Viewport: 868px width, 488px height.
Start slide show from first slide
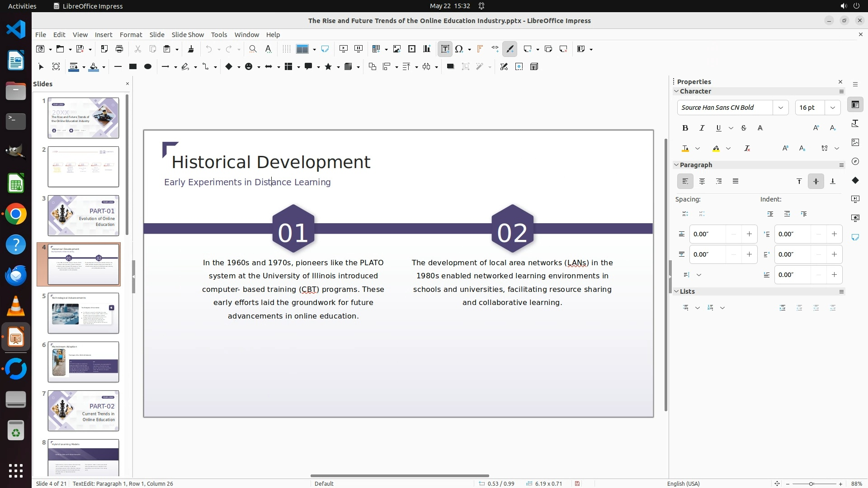pyautogui.click(x=344, y=49)
